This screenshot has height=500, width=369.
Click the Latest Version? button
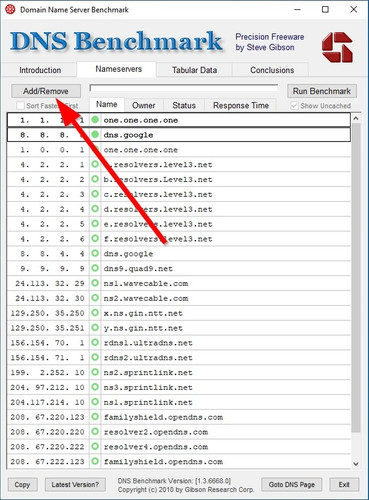[75, 484]
